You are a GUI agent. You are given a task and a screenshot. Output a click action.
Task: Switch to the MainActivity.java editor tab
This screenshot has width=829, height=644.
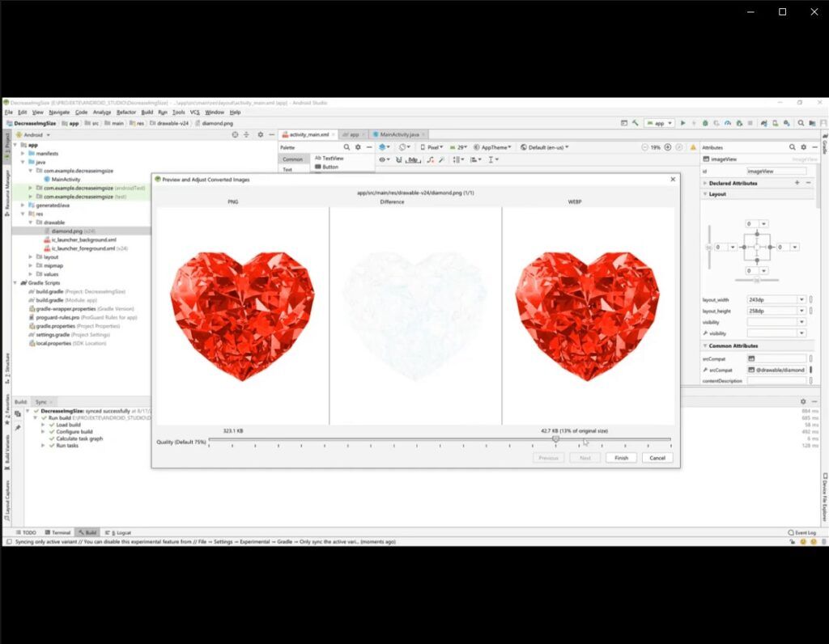tap(399, 135)
